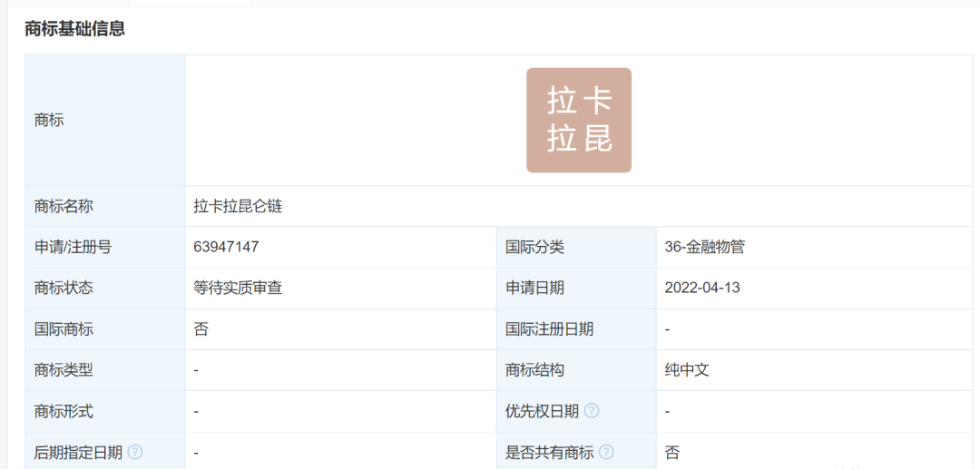Select the trademark name 拉卡拉昆仑链
This screenshot has height=470, width=980.
click(x=238, y=206)
